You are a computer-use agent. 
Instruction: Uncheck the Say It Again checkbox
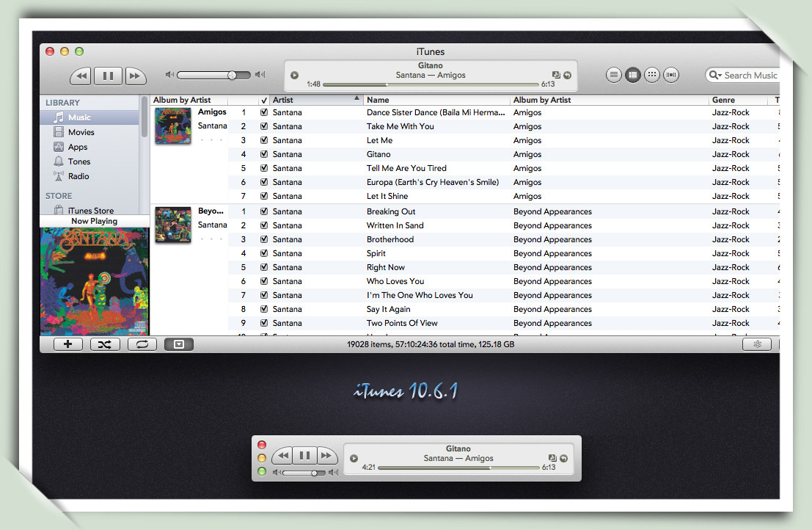[x=264, y=309]
